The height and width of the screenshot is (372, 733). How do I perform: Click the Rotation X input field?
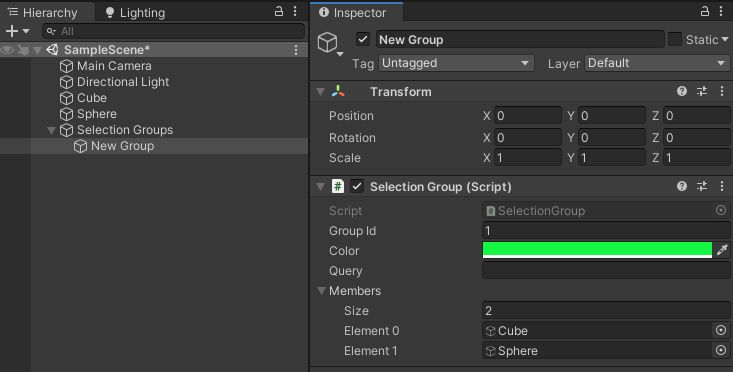pos(527,137)
